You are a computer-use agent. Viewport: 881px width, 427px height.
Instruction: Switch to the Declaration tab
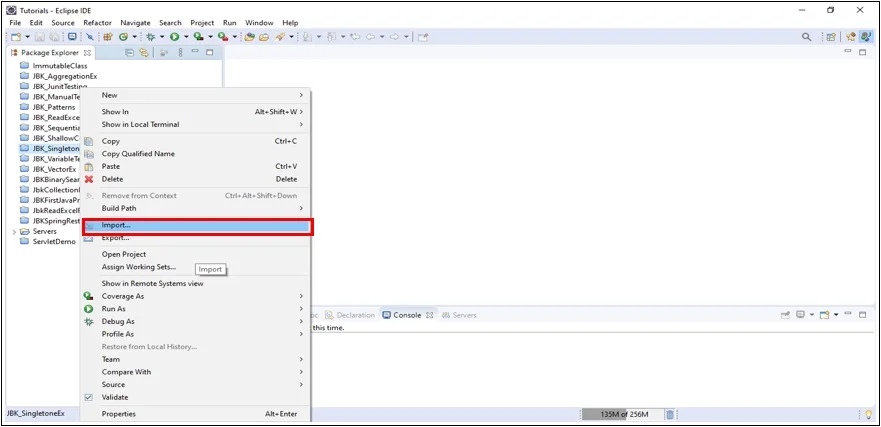tap(350, 315)
